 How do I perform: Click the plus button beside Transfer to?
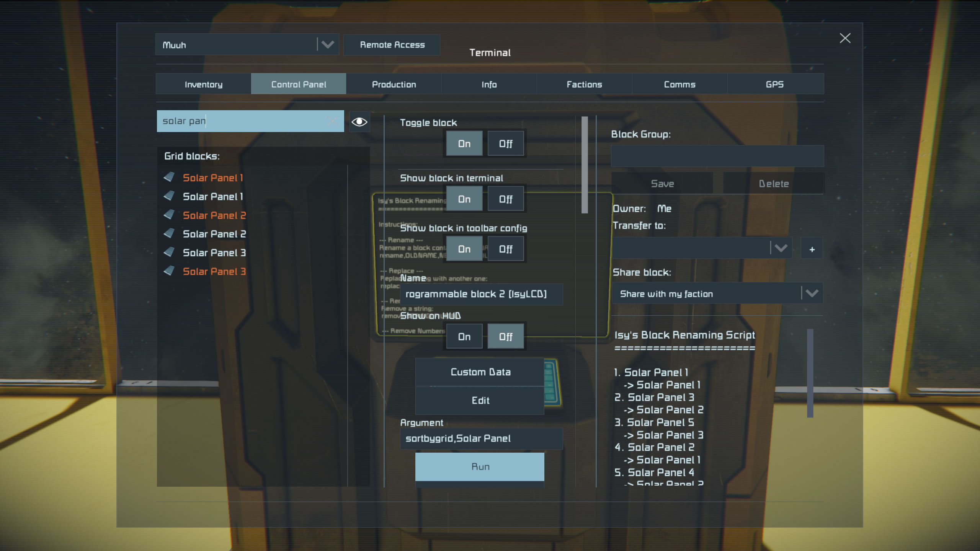click(x=812, y=249)
